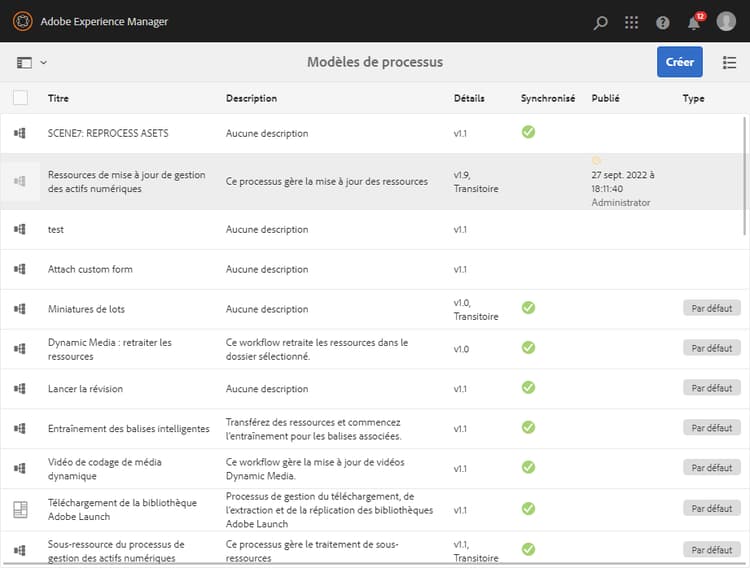Viewport: 750px width, 568px height.
Task: Sort by Type column header
Action: (694, 99)
